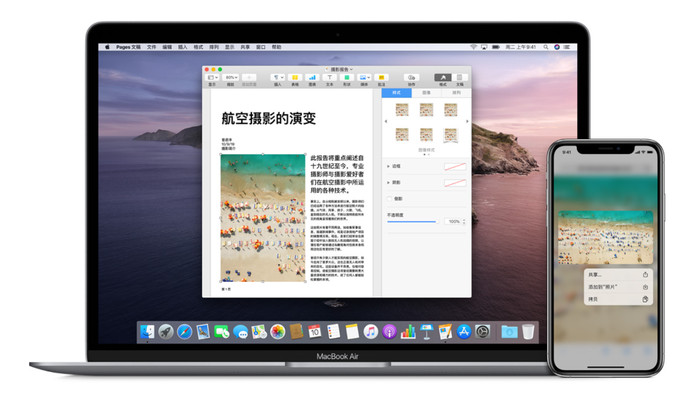Expand the Border (边框) section
This screenshot has height=401, width=700.
(388, 166)
